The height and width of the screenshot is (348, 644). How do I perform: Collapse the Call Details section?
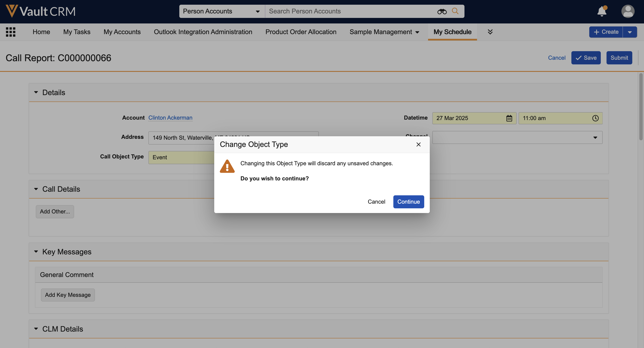click(36, 189)
